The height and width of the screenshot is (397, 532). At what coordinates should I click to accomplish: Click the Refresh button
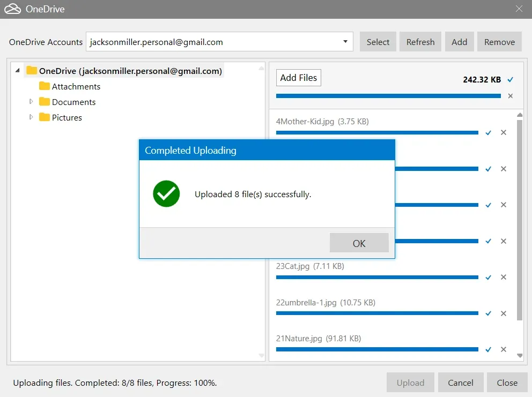pos(420,42)
